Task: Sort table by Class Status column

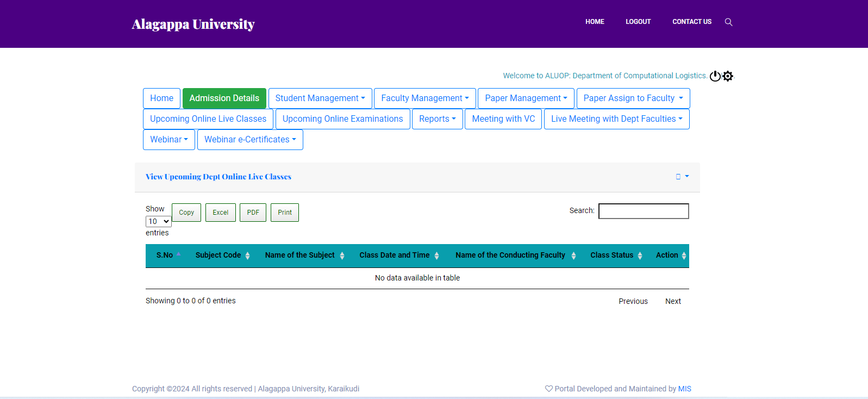Action: point(616,255)
